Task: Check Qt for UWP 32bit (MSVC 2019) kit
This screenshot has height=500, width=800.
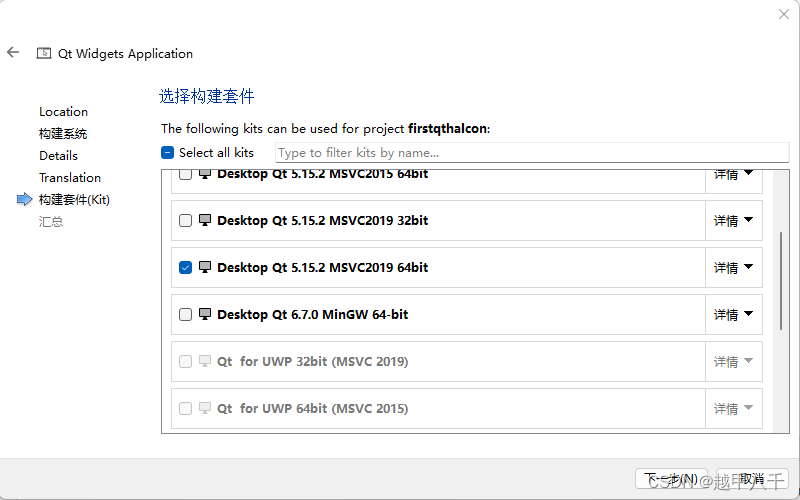Action: (x=185, y=361)
